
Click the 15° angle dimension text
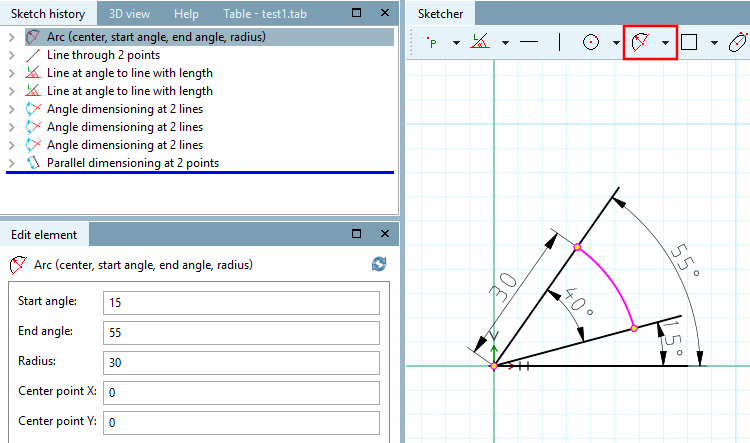[x=673, y=339]
